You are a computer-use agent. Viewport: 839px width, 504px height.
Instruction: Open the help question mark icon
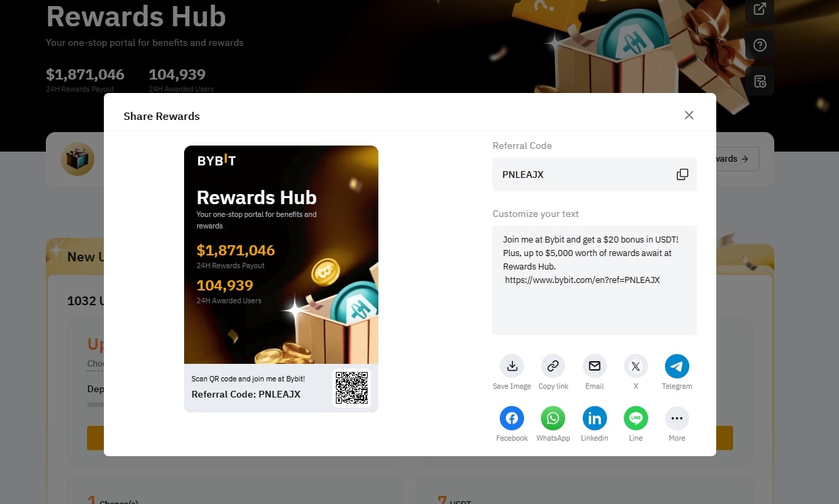point(760,45)
